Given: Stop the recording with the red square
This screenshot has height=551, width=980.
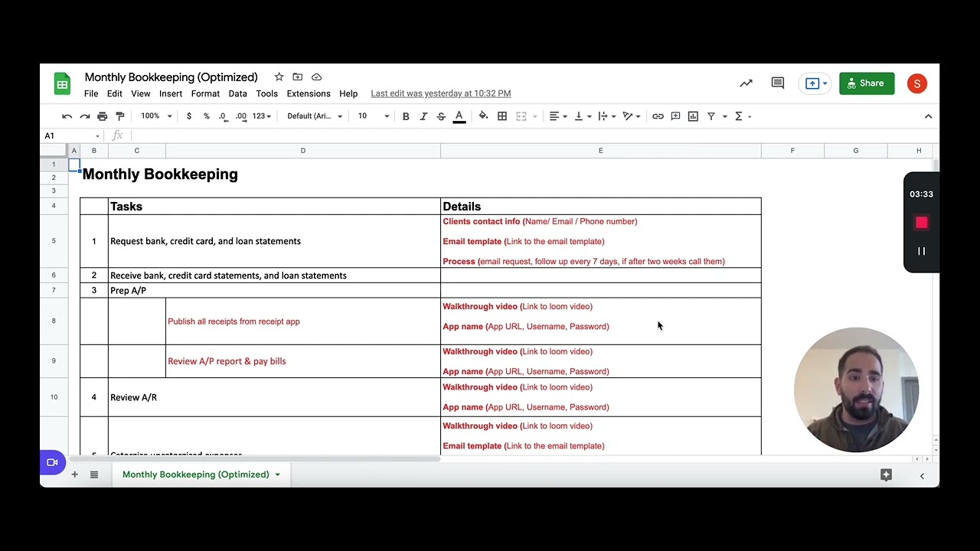Looking at the screenshot, I should coord(921,223).
